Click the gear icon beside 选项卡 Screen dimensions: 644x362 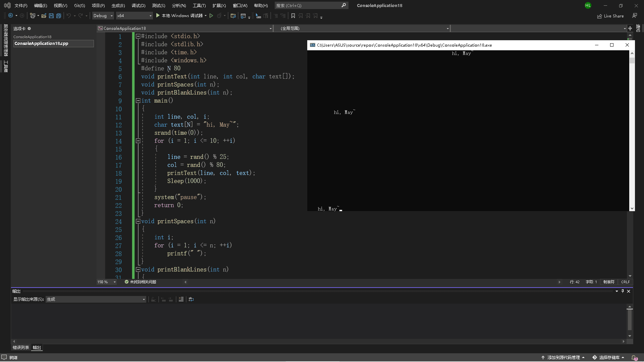point(29,28)
